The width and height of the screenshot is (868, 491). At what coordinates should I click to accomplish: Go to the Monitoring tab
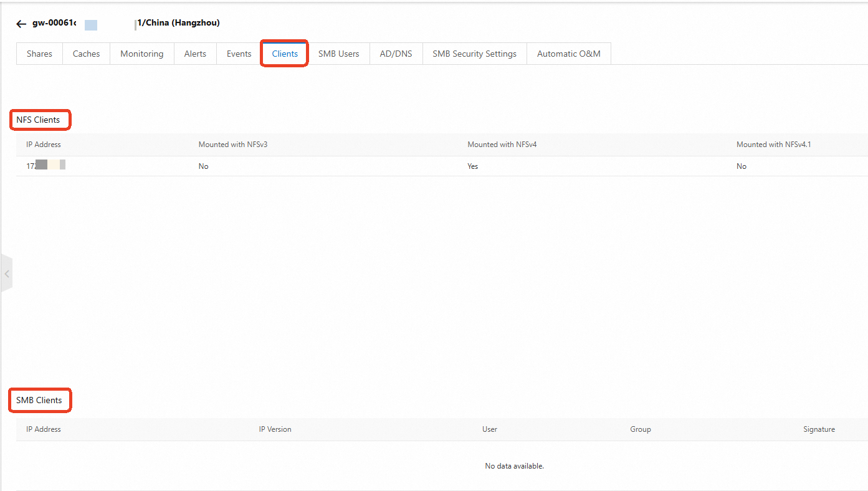(142, 54)
